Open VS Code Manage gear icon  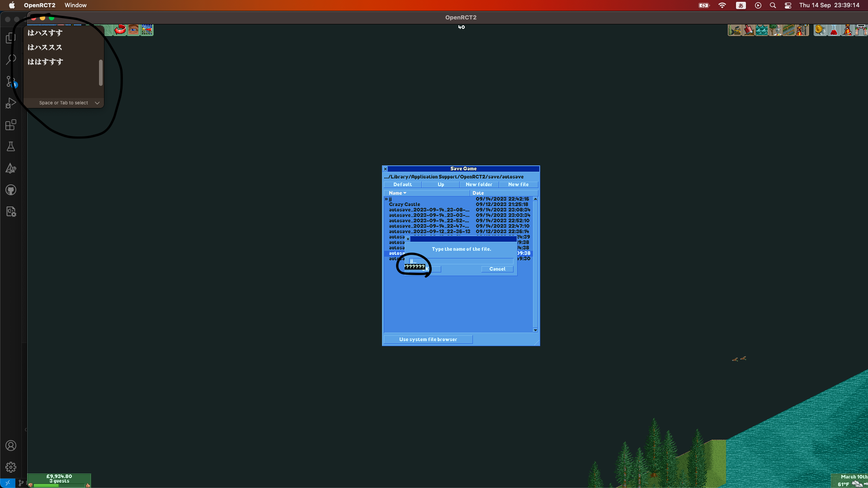pyautogui.click(x=11, y=467)
